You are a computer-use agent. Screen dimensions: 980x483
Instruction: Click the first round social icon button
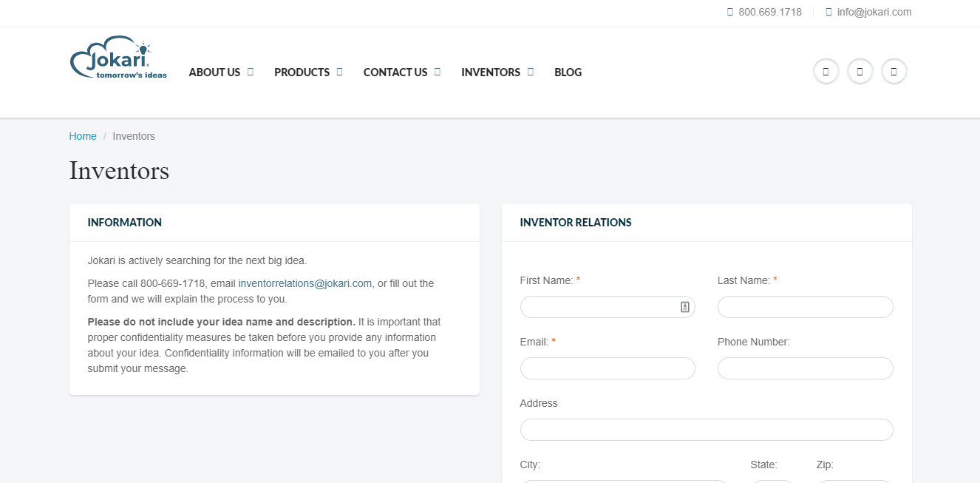pos(826,72)
